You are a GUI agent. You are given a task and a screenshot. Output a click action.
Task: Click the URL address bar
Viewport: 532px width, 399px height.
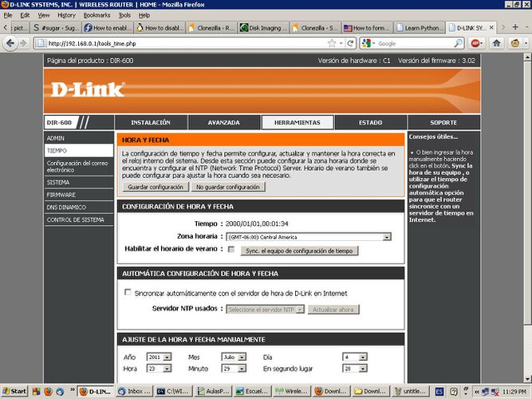coord(191,43)
